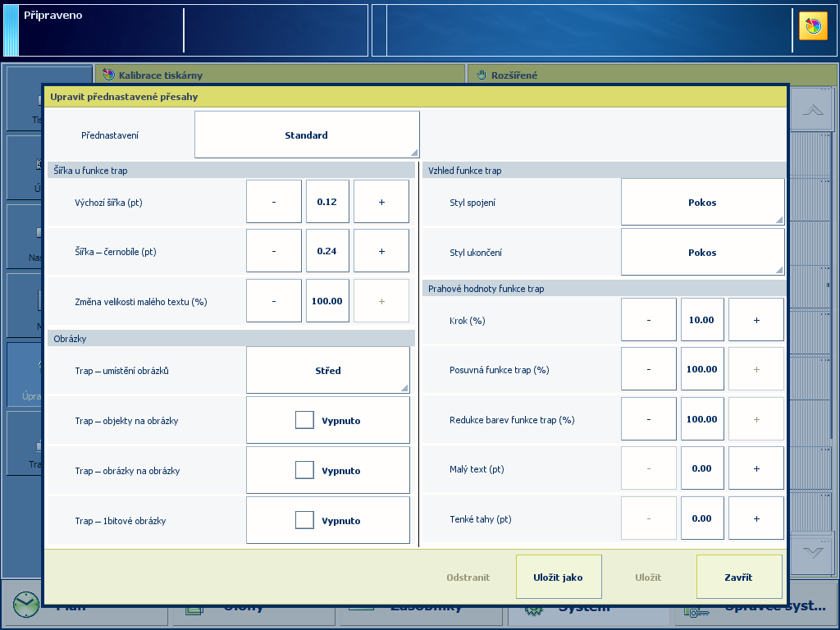
Task: Toggle the Trap – obrázky na obrázky checkbox
Action: click(x=304, y=470)
